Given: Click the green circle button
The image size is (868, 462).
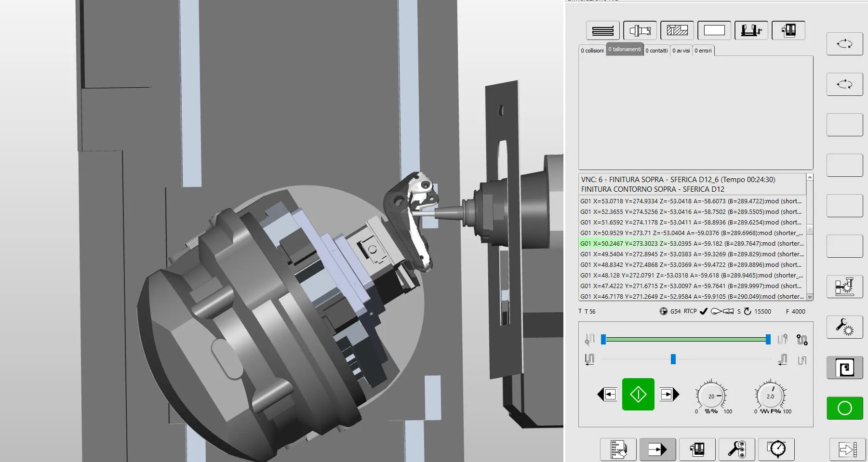Looking at the screenshot, I should pos(844,408).
